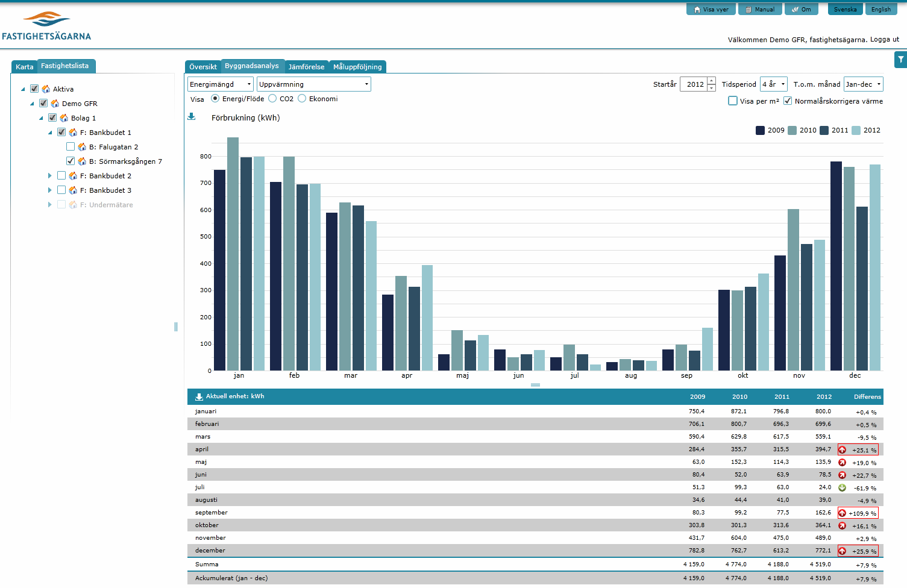The height and width of the screenshot is (588, 907).
Task: Toggle the Demo GFR checkbox
Action: tap(43, 103)
